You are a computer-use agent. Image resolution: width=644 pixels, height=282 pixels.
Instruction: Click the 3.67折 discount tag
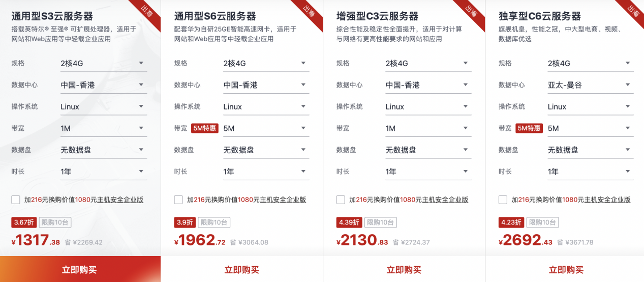(x=24, y=222)
